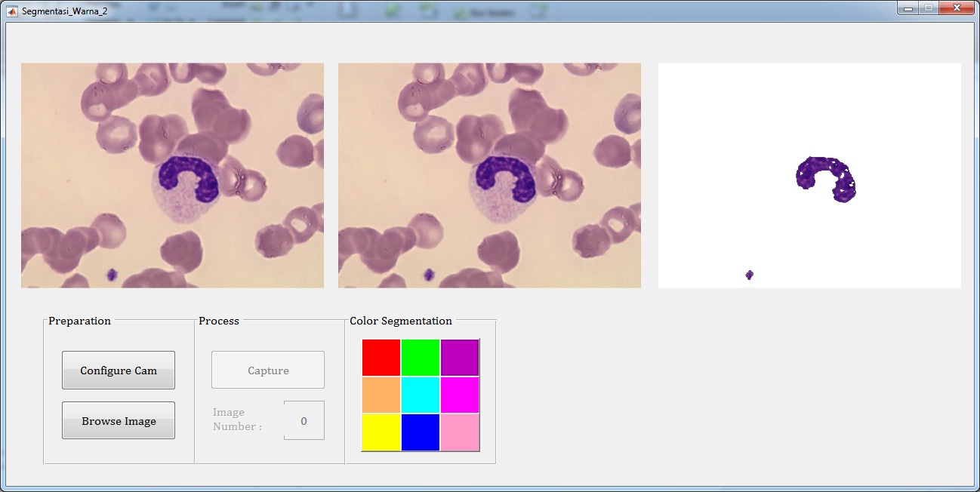This screenshot has height=492, width=980.
Task: Choose the magenta color swatch
Action: point(460,395)
